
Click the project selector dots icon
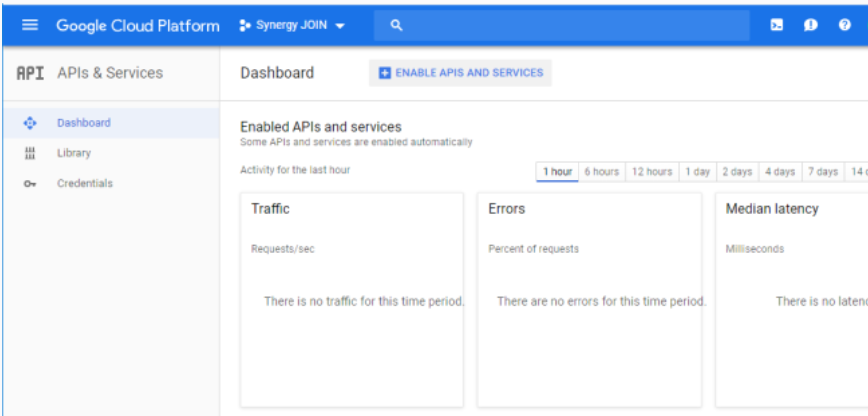pyautogui.click(x=244, y=25)
